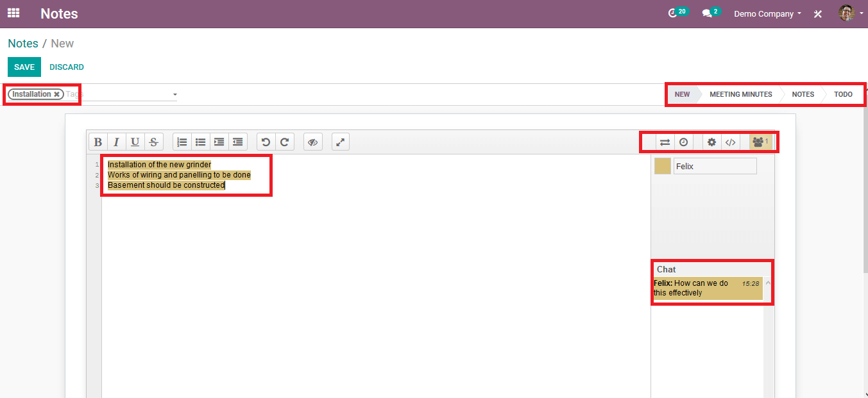Toggle the users list icon
868x398 pixels.
click(760, 142)
